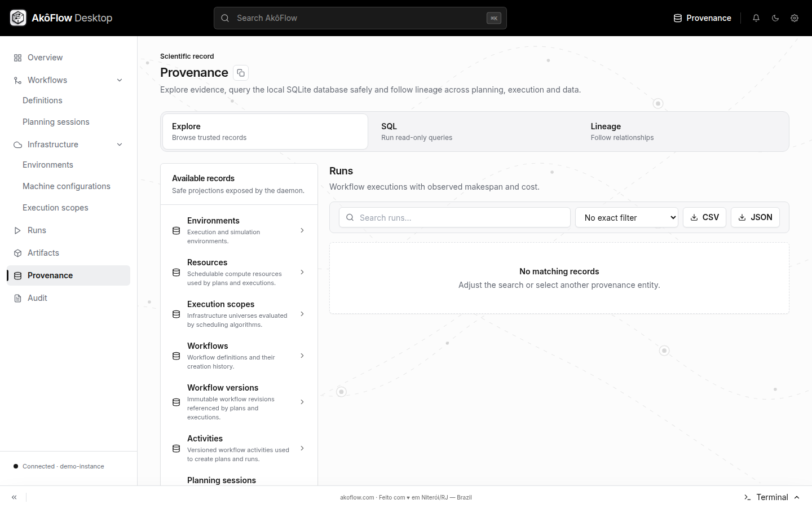This screenshot has width=812, height=508.
Task: Click the Workflows branch icon in sidebar
Action: 17,80
